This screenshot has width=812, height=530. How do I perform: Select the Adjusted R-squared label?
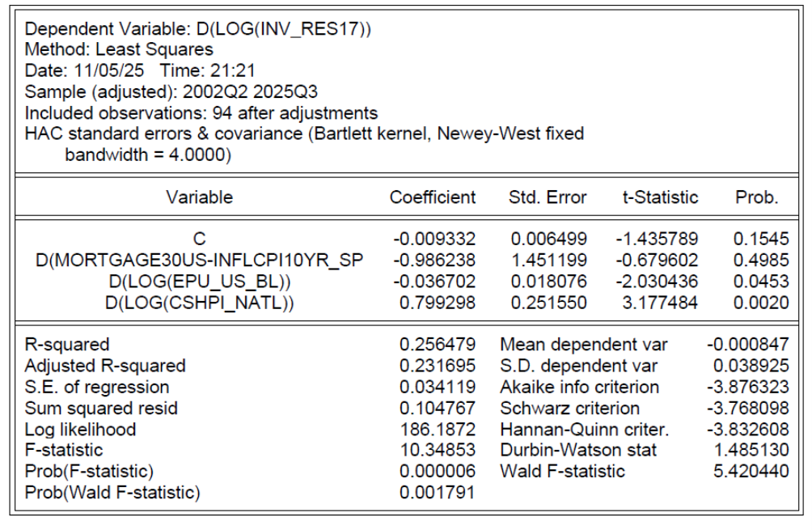point(105,367)
